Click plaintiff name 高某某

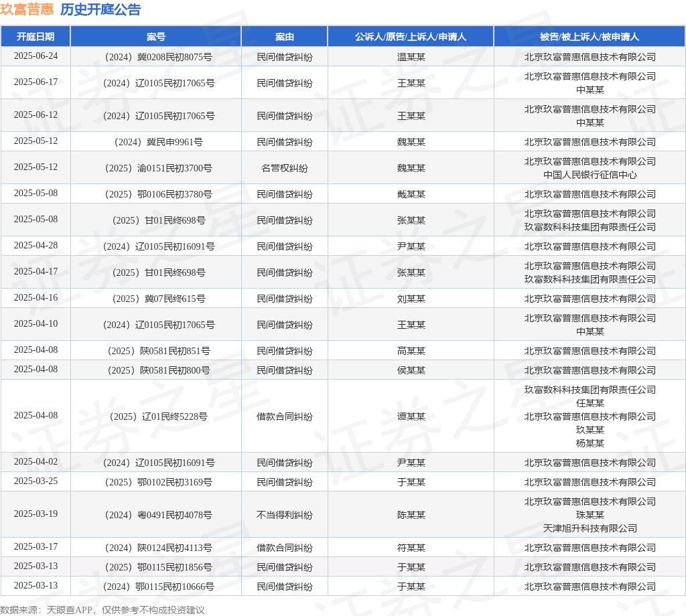[411, 351]
